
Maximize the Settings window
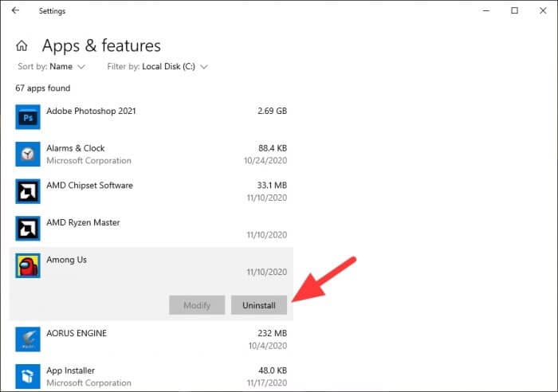515,10
